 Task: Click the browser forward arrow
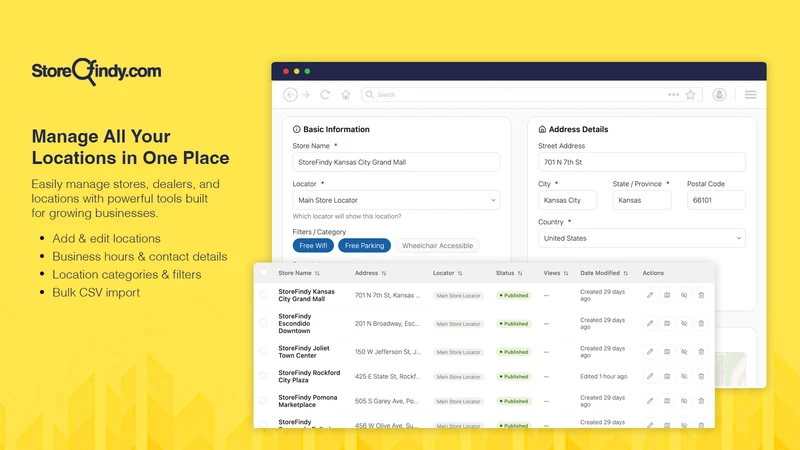pyautogui.click(x=306, y=95)
